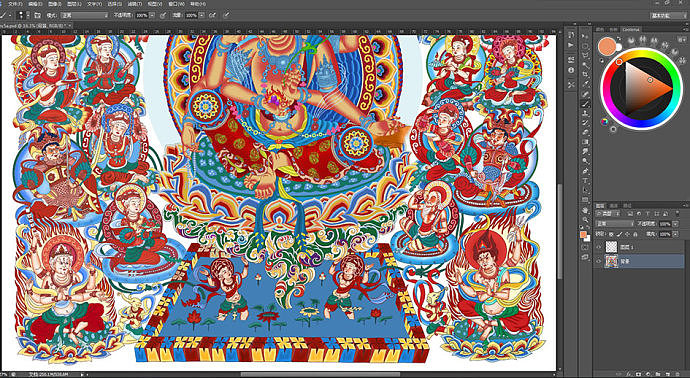Viewport: 690px width, 378px height.
Task: Toggle lock all for layer
Action: point(635,234)
